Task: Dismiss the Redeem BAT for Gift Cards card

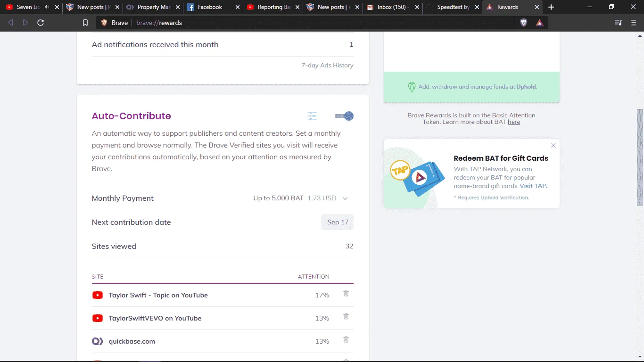Action: 553,145
